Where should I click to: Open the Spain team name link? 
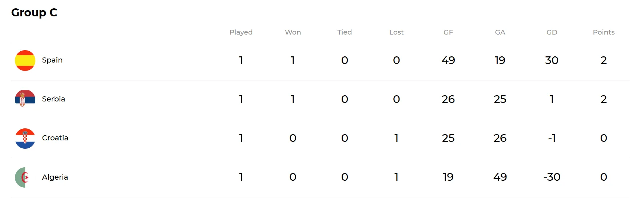tap(52, 60)
